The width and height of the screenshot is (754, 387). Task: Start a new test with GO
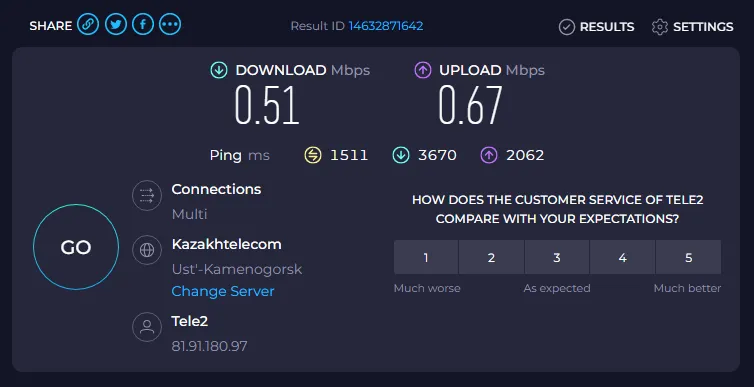click(x=76, y=247)
